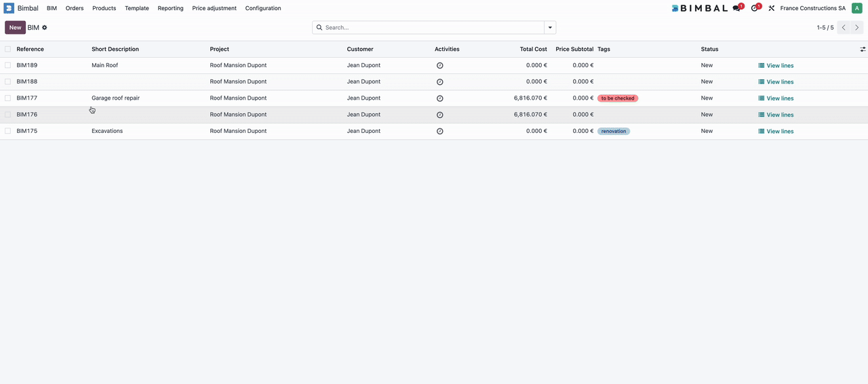Select the checkbox for BIM188
Image resolution: width=868 pixels, height=384 pixels.
[8, 82]
